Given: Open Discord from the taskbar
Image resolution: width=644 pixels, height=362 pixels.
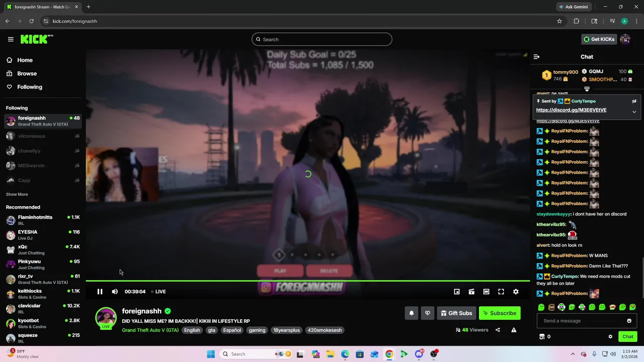Looking at the screenshot, I should [x=419, y=354].
